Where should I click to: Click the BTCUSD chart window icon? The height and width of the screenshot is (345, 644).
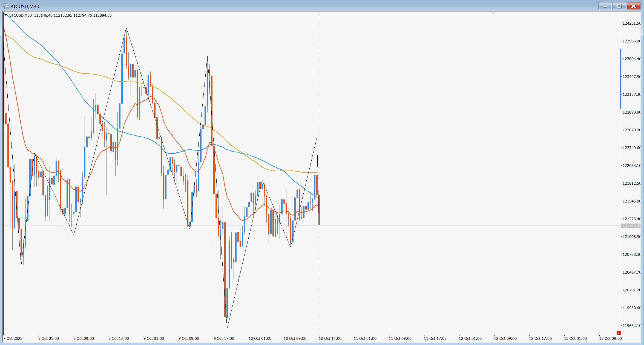tap(6, 6)
